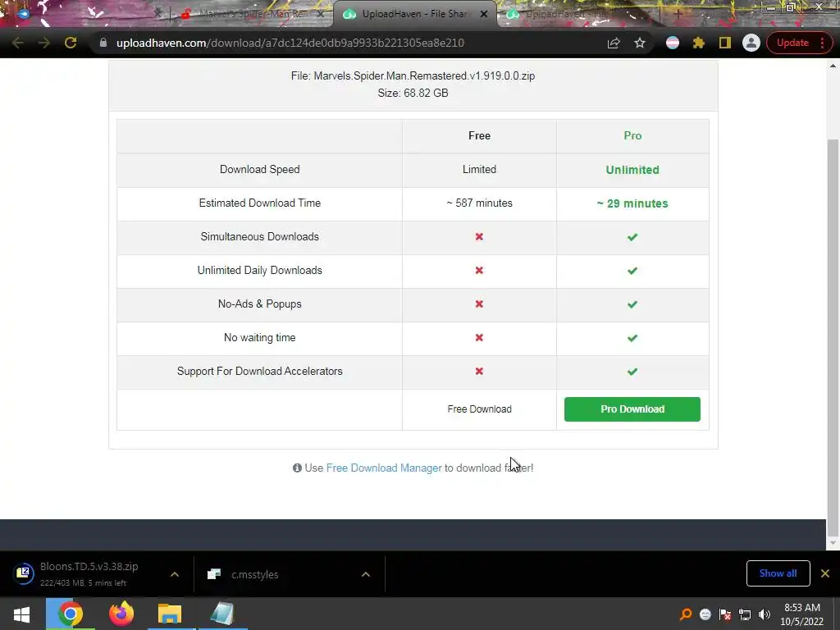This screenshot has height=630, width=840.
Task: Click the padlock site info icon
Action: point(103,43)
